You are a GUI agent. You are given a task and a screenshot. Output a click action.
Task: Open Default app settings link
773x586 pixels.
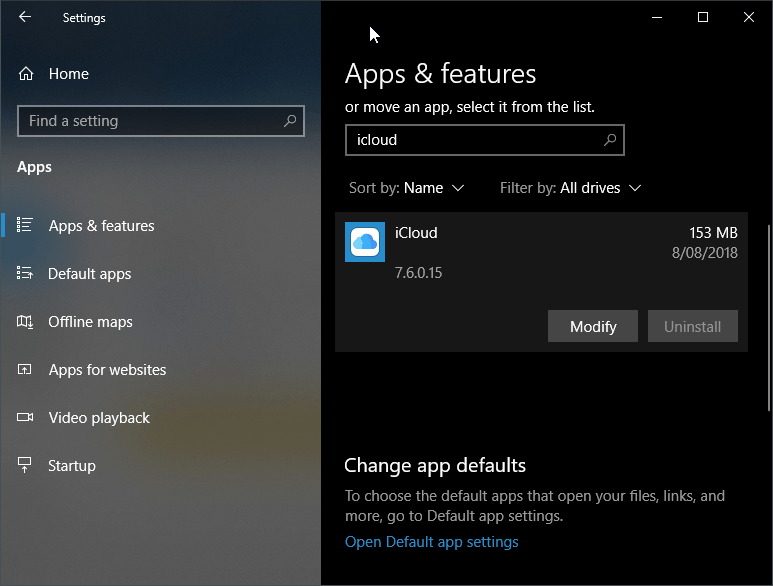431,542
